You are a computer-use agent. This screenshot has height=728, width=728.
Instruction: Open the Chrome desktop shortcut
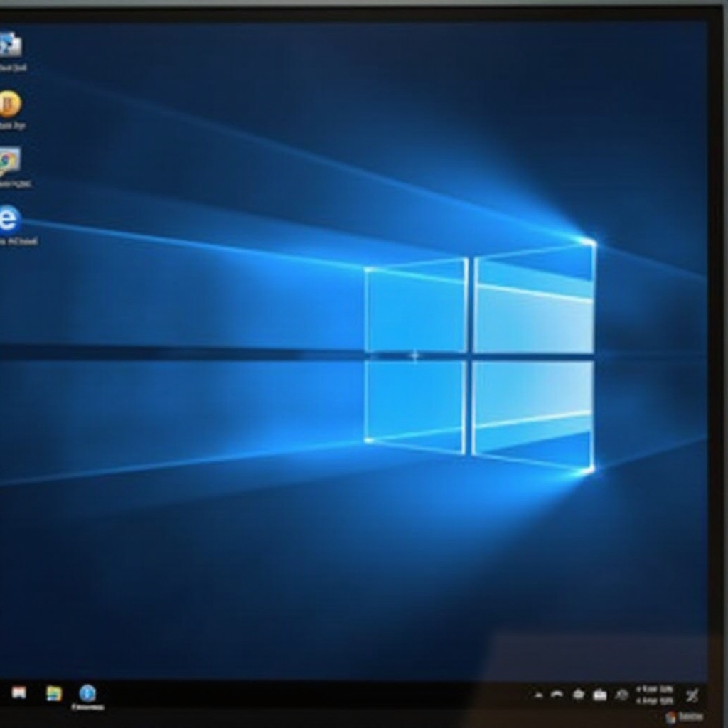pos(9,161)
